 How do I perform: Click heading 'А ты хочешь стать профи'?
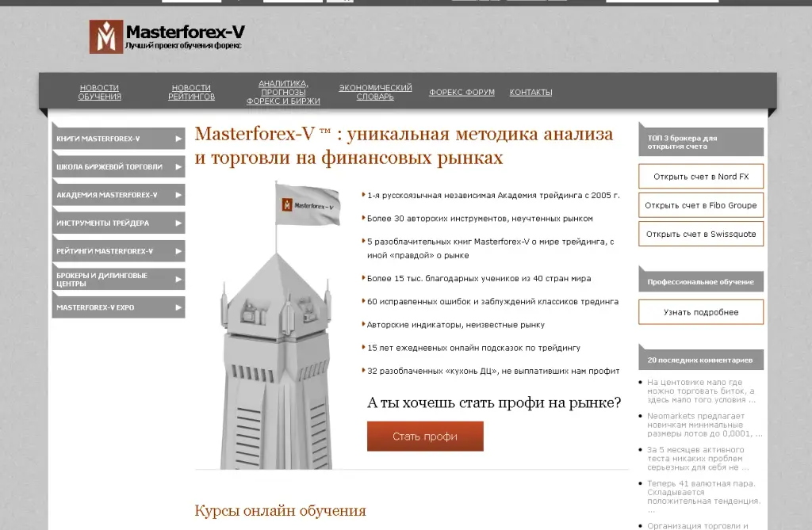pos(494,402)
